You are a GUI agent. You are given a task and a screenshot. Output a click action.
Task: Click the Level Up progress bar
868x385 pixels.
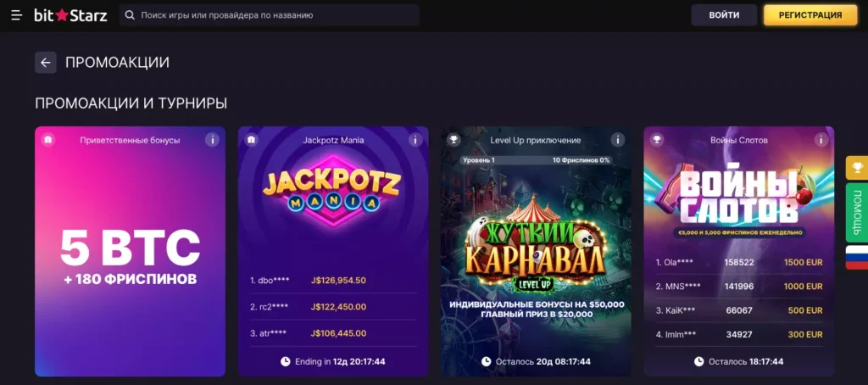pyautogui.click(x=536, y=160)
